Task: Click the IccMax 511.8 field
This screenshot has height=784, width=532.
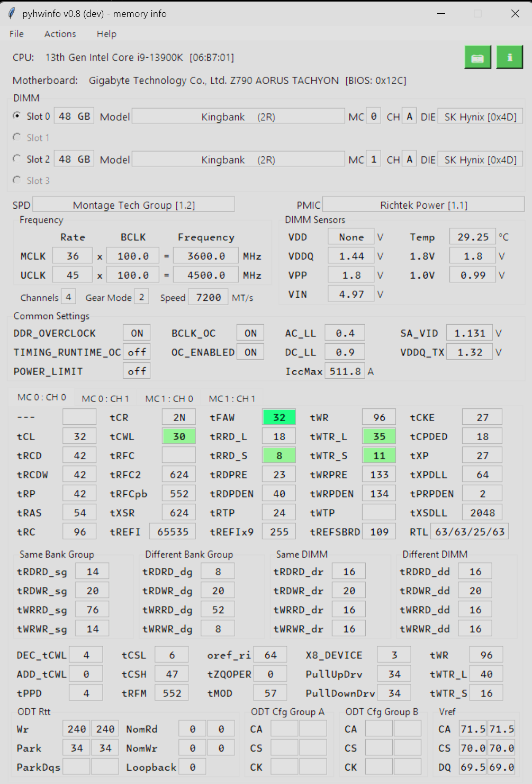Action: click(345, 371)
